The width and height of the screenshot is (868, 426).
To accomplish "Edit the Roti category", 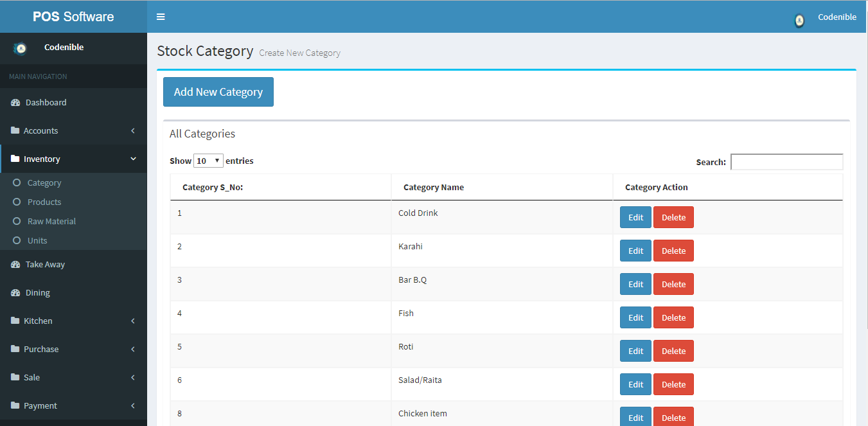I will tap(635, 351).
